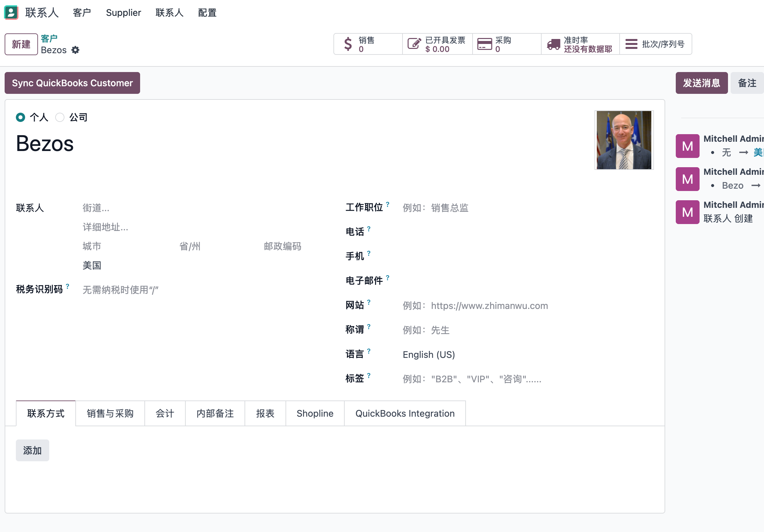764x532 pixels.
Task: Click the help icon next to 税务识别码
Action: click(x=67, y=286)
